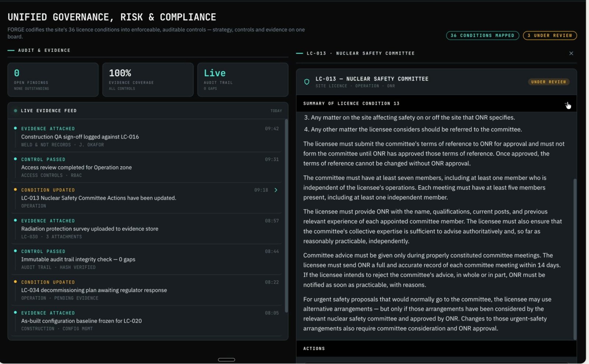Open LC-013 Nuclear Safety Committee Actions updated entry

(147, 198)
